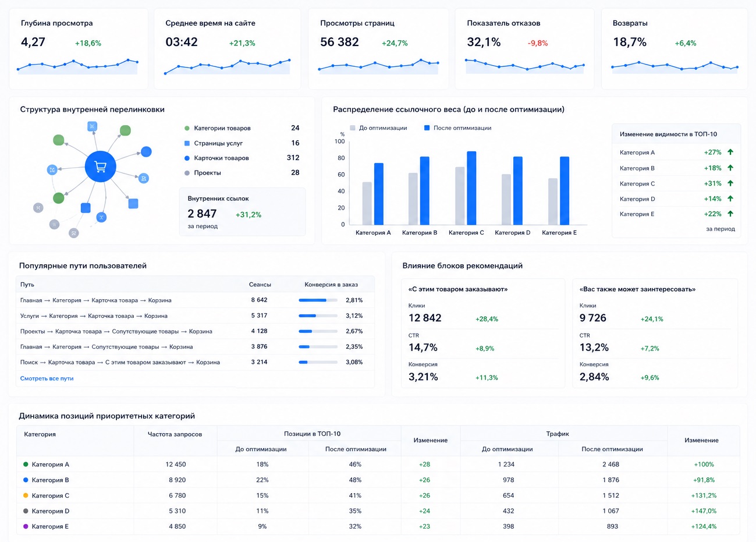Select the Главная → Категория → Карточка товара path row
The width and height of the screenshot is (756, 542).
coord(195,300)
